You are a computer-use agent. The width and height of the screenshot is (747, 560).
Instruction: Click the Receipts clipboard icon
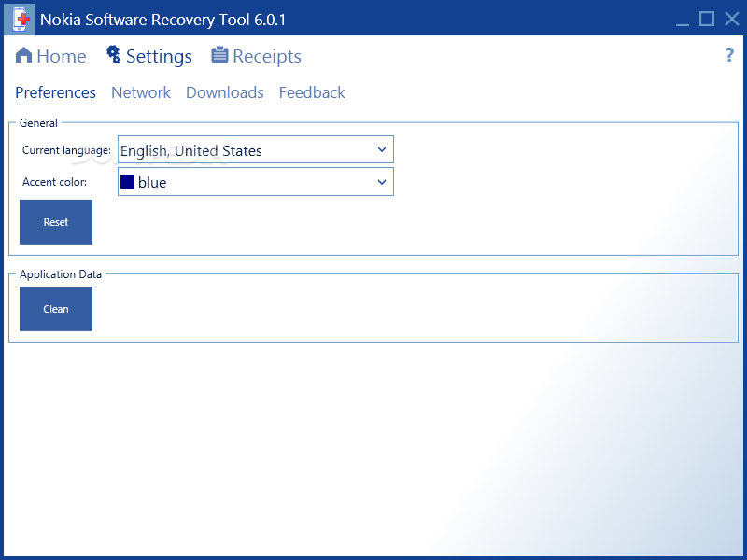click(x=219, y=55)
